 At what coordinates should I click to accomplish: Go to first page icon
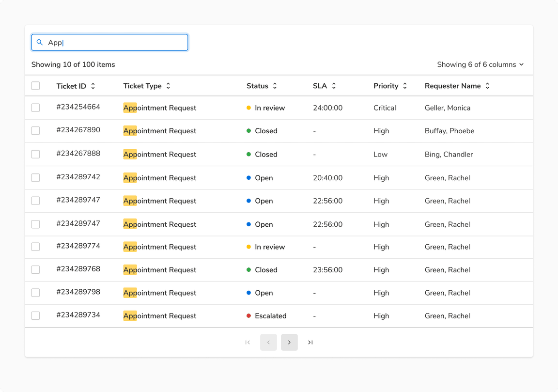click(x=248, y=342)
